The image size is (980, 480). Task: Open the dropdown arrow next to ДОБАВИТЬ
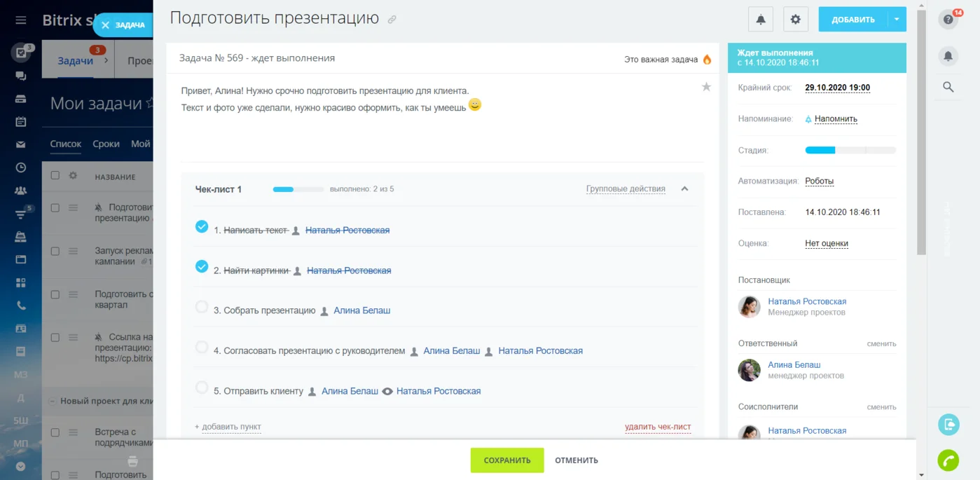[x=897, y=20]
